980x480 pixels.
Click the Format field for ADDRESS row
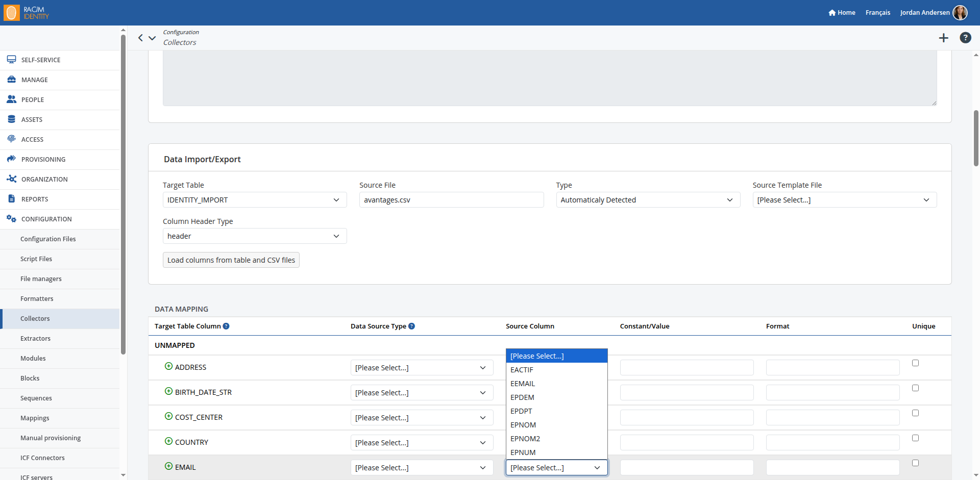(x=832, y=368)
